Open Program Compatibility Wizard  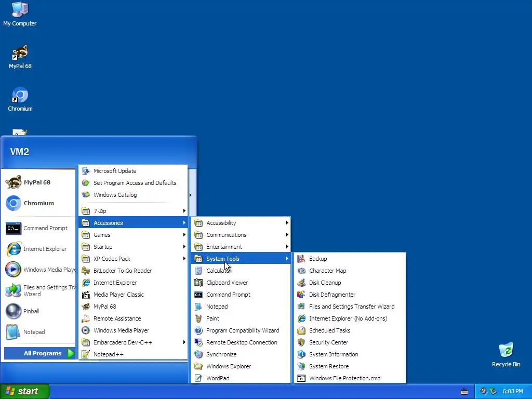pos(241,330)
